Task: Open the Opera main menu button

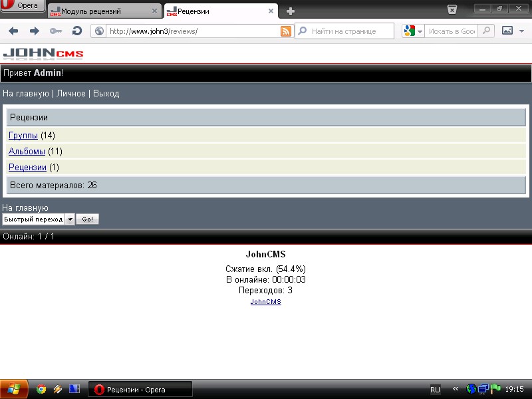Action: 23,5
